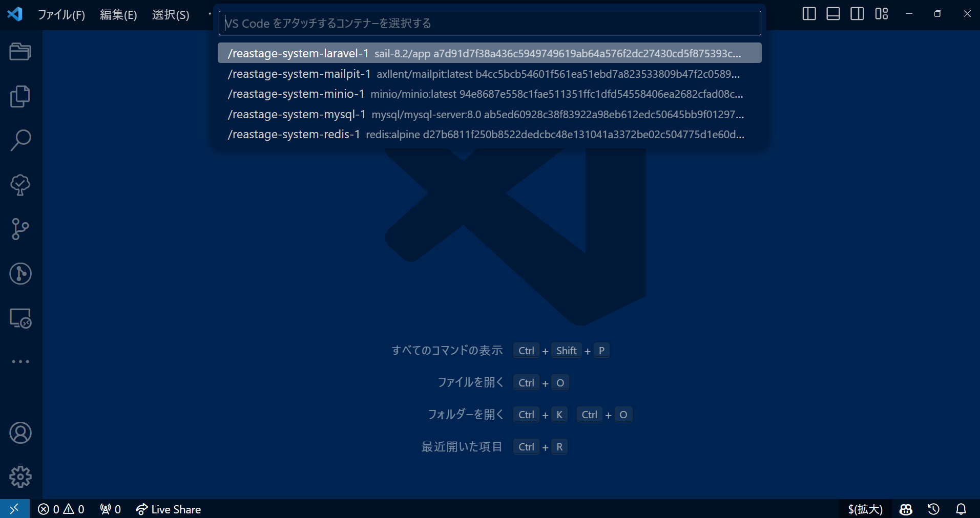The width and height of the screenshot is (980, 518).
Task: Open the ファイル menu
Action: tap(61, 15)
